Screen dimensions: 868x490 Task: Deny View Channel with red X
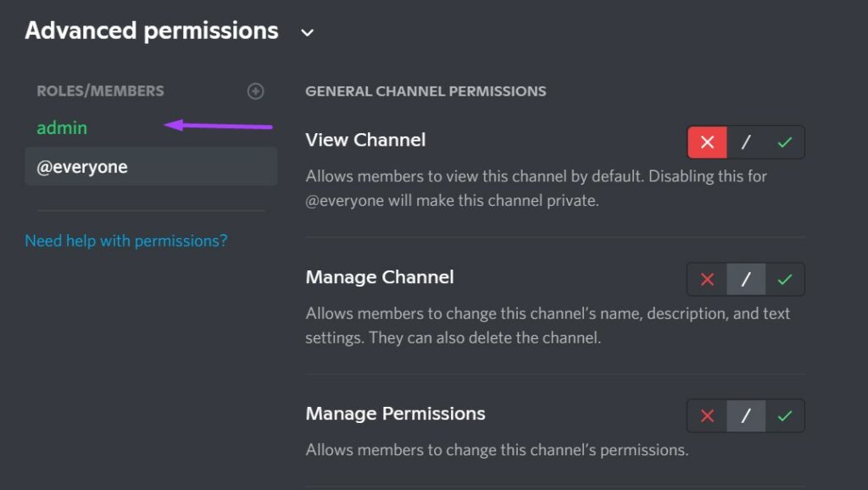(x=707, y=142)
